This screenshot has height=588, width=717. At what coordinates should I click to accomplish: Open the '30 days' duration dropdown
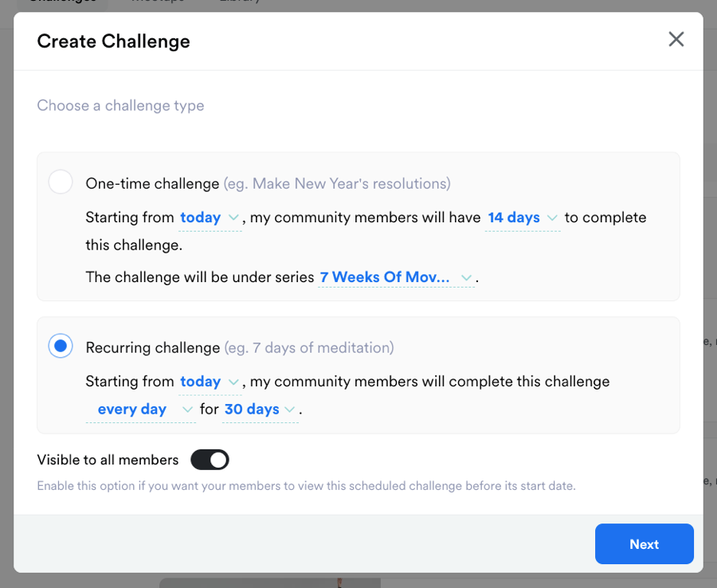[x=260, y=410]
